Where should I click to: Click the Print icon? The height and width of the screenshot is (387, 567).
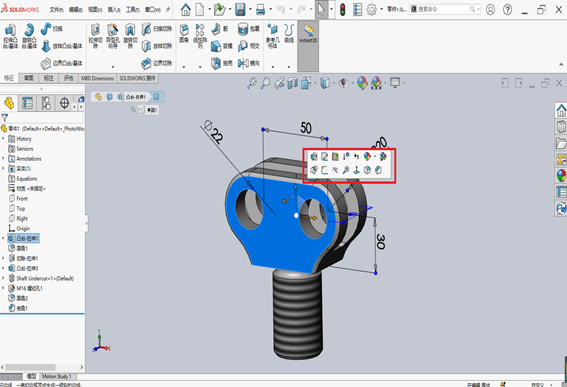tap(260, 10)
